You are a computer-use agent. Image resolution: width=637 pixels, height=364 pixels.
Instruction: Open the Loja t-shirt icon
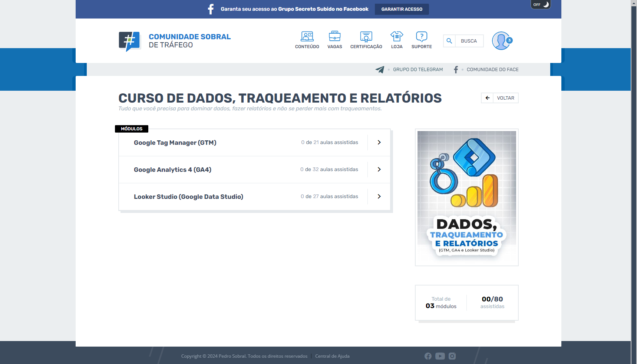point(397,37)
